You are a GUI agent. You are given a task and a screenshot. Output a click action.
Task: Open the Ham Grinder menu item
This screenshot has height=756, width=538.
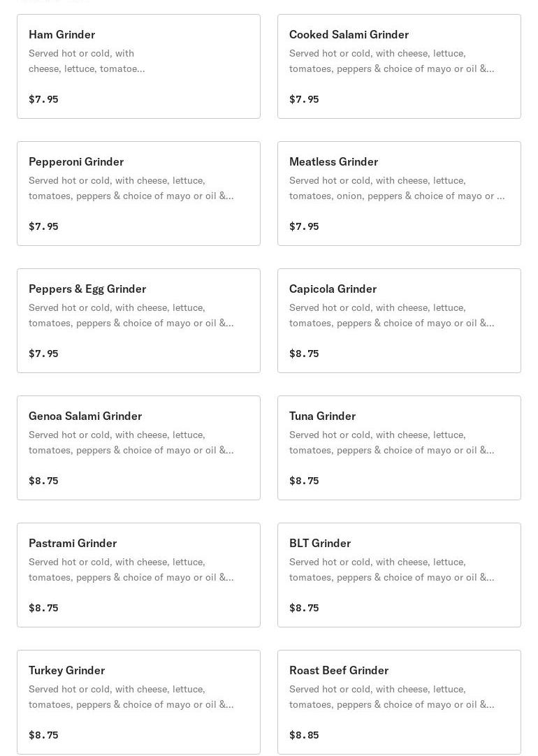138,66
